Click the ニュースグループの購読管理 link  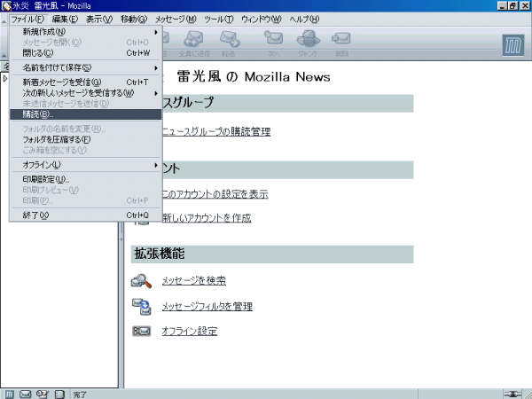216,131
